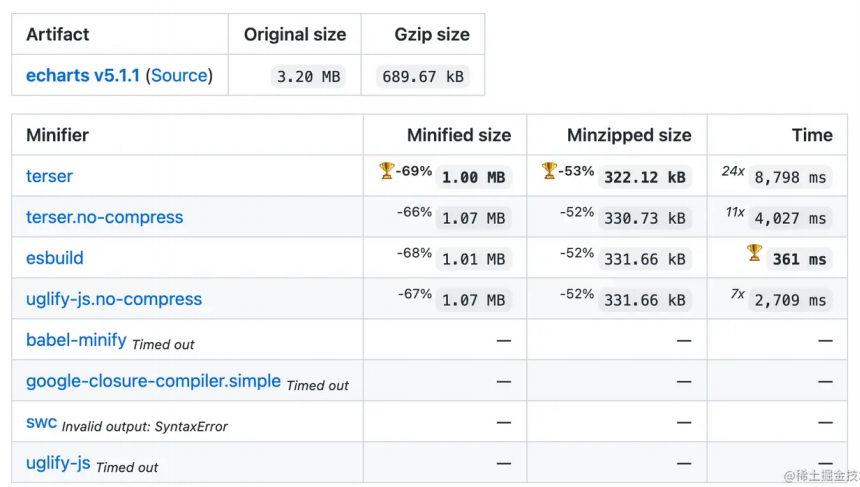Open the Source link for echarts
Image resolution: width=860 pixels, height=487 pixels.
click(x=180, y=76)
